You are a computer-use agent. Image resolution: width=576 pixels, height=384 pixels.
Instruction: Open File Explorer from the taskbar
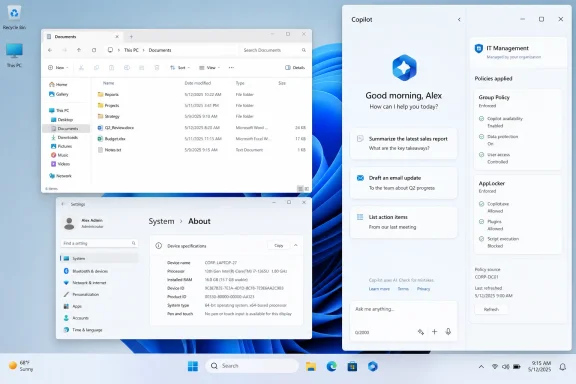(311, 366)
